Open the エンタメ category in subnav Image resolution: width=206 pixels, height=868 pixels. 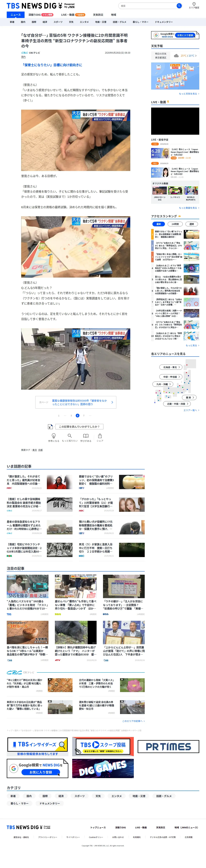pos(84,22)
